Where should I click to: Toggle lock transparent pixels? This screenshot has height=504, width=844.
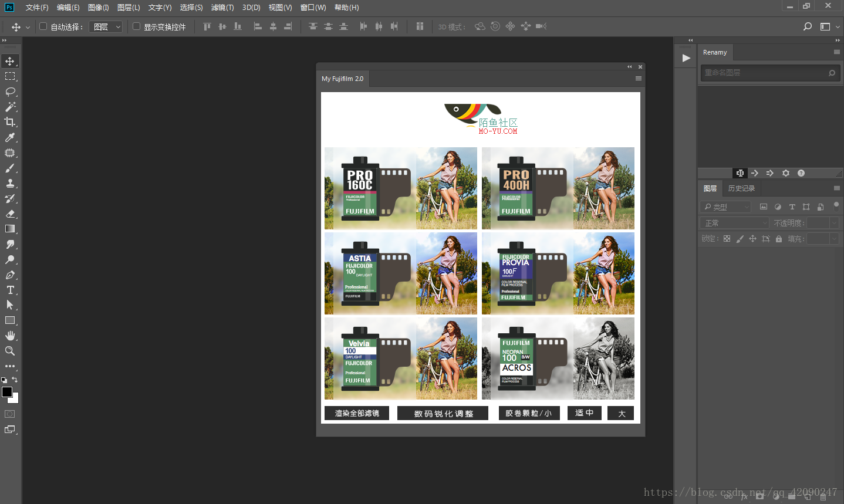click(x=727, y=239)
